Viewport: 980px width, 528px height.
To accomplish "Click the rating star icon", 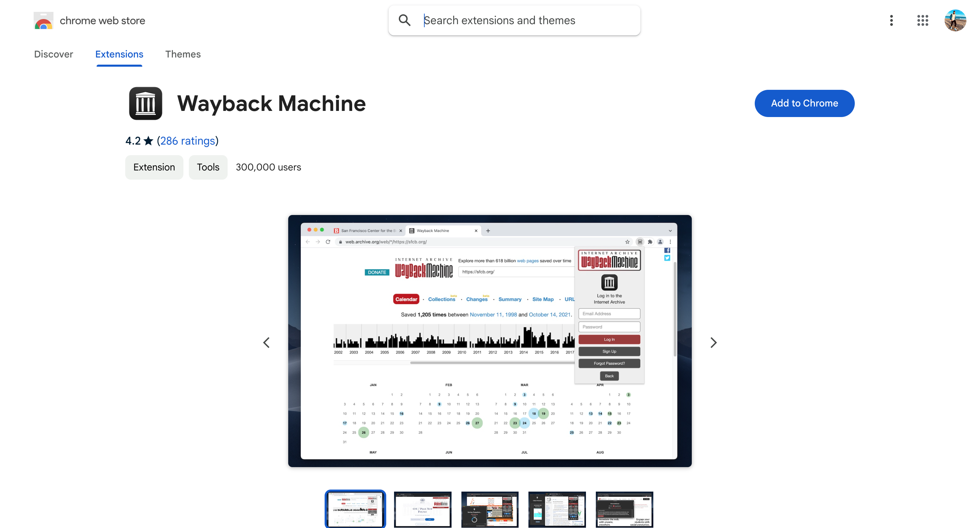I will [148, 141].
